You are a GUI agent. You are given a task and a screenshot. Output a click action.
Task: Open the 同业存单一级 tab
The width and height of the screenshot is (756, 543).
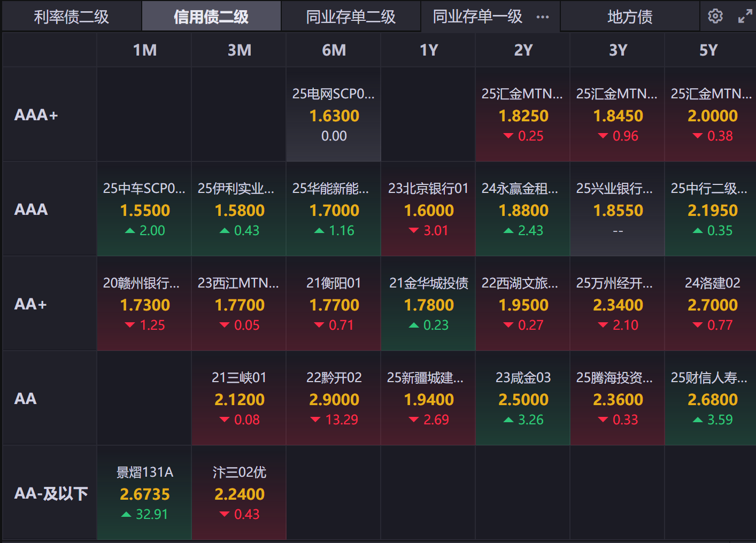(x=477, y=17)
